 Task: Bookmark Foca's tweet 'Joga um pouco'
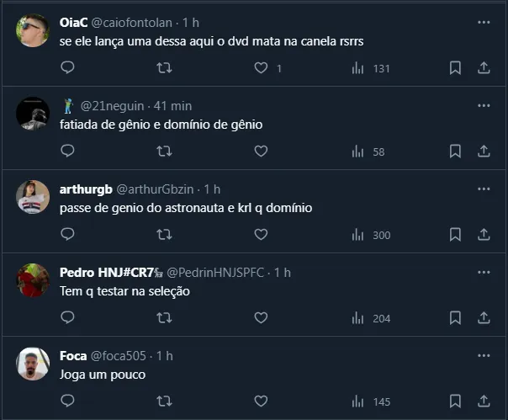[455, 401]
